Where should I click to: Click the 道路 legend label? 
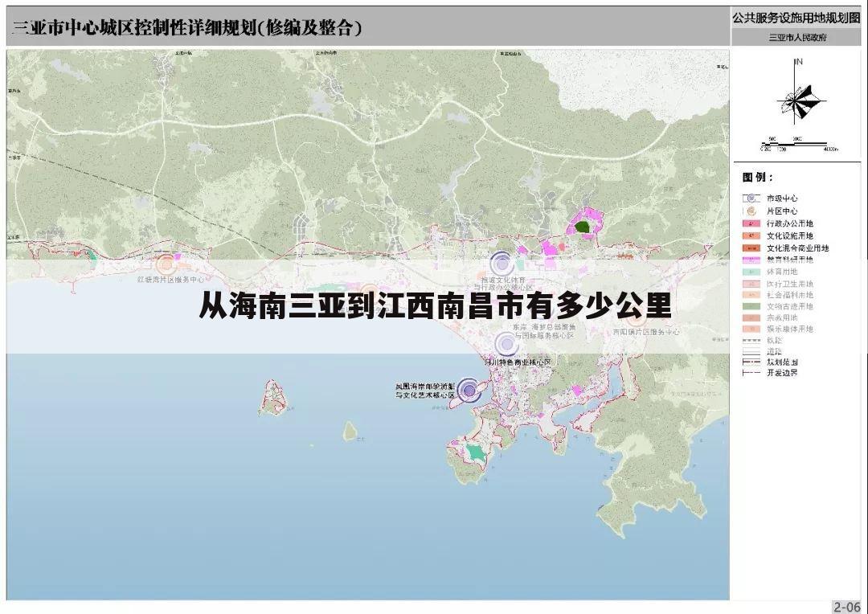click(x=774, y=351)
